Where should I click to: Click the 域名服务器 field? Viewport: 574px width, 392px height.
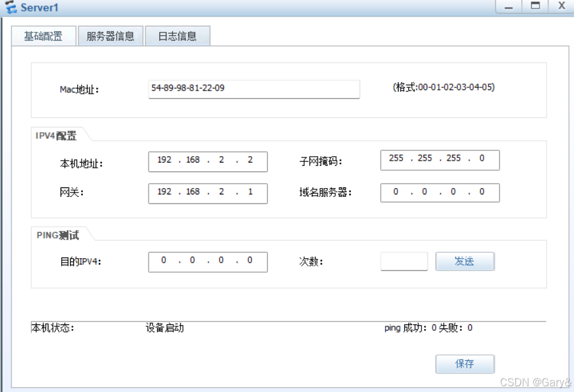point(440,192)
